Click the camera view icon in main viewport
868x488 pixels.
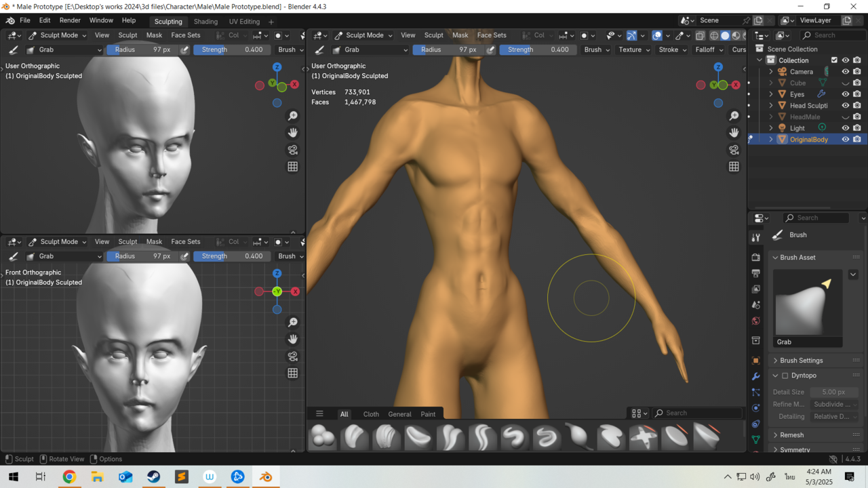point(734,150)
